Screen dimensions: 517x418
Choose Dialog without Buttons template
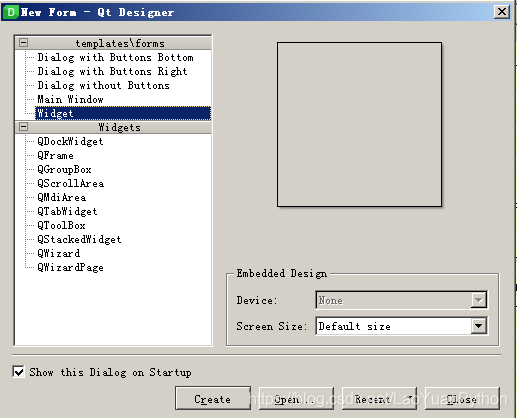pos(103,85)
